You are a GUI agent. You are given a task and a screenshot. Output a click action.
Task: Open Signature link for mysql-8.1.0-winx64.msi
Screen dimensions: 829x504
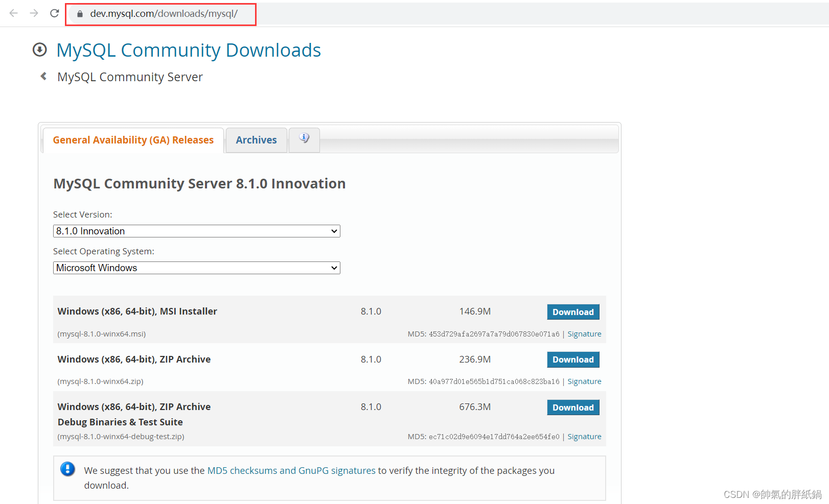click(x=584, y=334)
